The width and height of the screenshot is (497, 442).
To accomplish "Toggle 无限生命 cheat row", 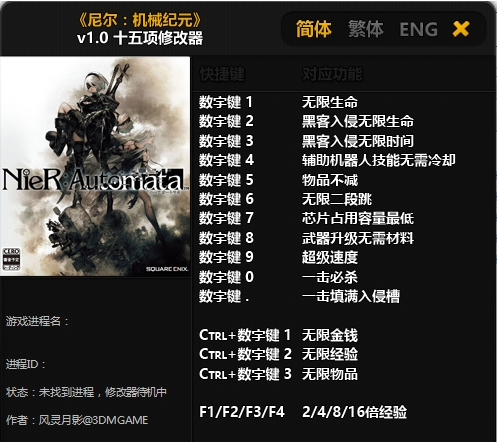I will [329, 102].
